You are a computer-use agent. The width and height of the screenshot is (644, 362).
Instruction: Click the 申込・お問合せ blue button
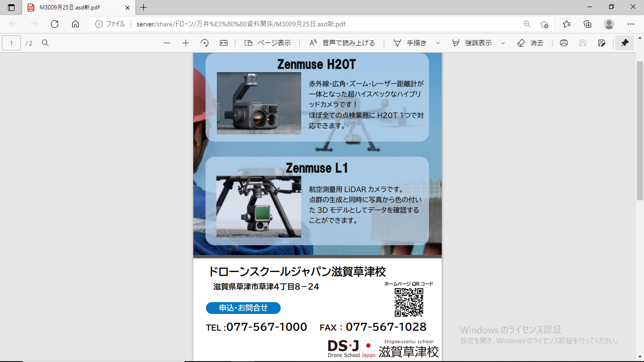[243, 308]
